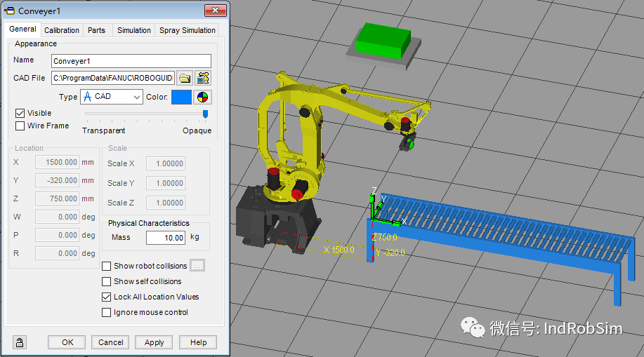This screenshot has height=357, width=644.
Task: Enable the Wire Frame checkbox
Action: coord(20,126)
